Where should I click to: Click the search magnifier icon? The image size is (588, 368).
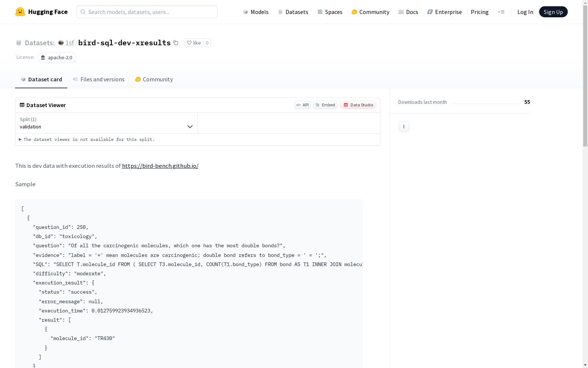[x=83, y=12]
